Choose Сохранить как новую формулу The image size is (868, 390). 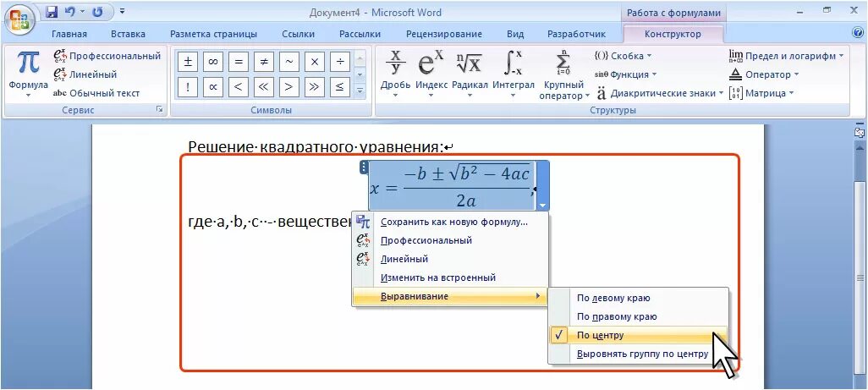(x=450, y=222)
